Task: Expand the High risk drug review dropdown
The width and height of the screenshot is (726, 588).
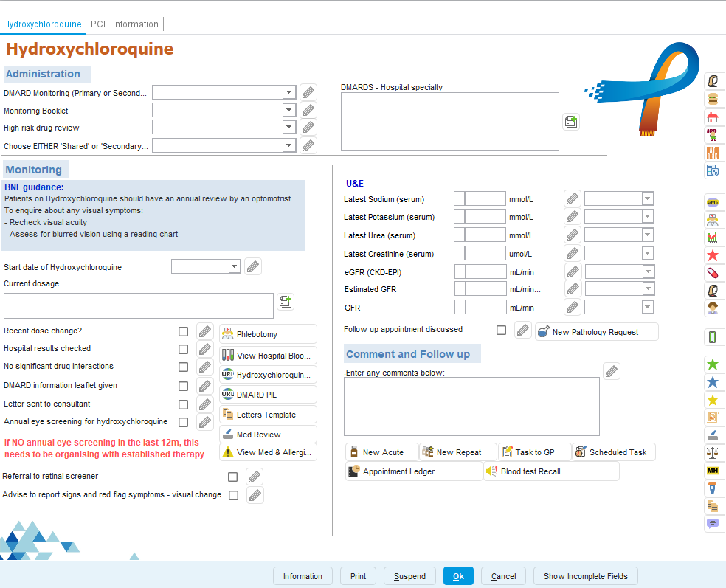Action: [x=289, y=128]
